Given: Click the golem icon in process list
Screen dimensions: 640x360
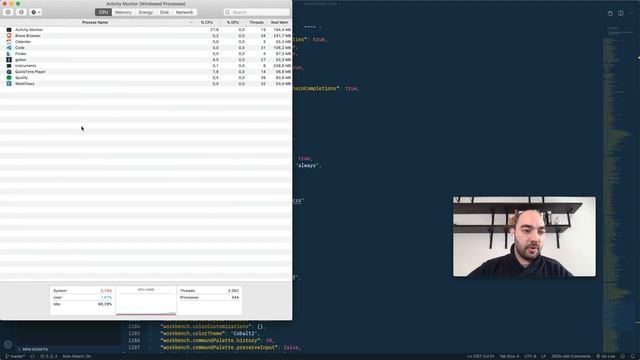Looking at the screenshot, I should [9, 60].
